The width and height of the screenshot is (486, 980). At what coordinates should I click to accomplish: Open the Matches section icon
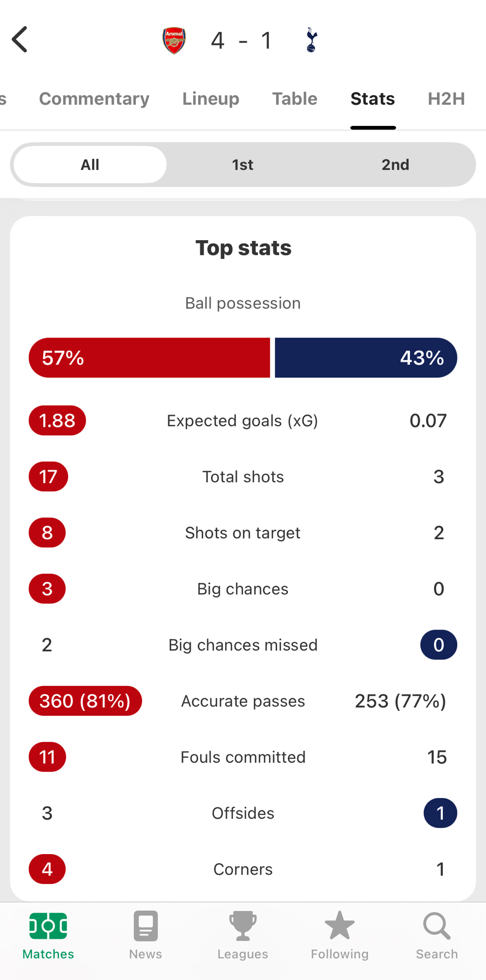48,926
